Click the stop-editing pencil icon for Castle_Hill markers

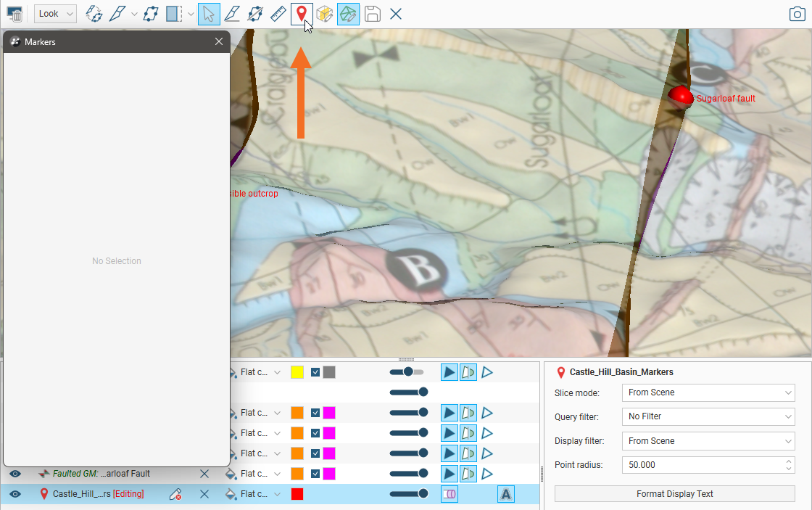(x=175, y=494)
